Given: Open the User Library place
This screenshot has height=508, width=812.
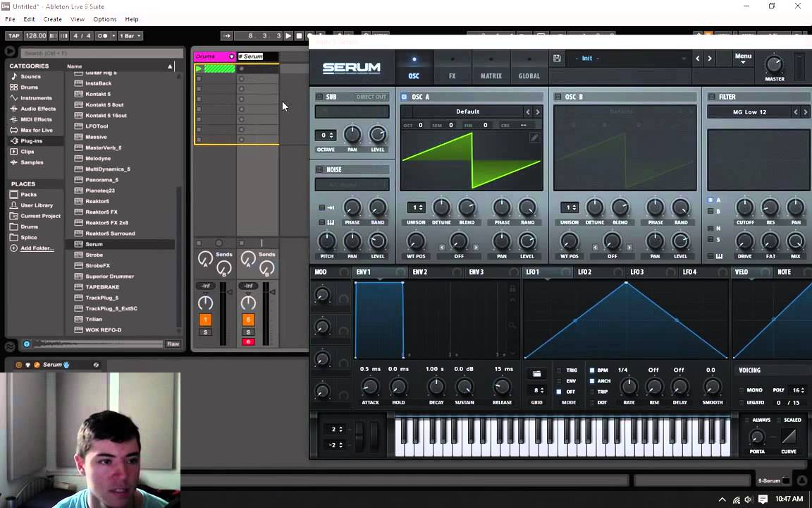Looking at the screenshot, I should pos(36,205).
